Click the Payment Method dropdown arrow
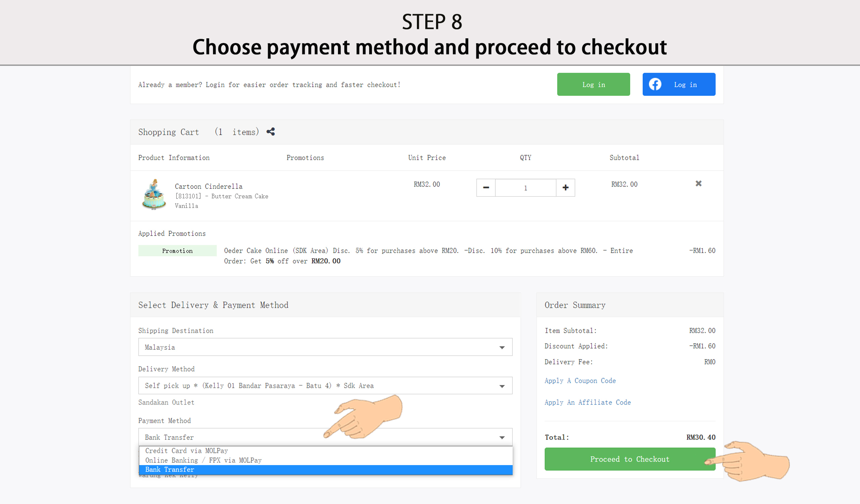 [502, 437]
